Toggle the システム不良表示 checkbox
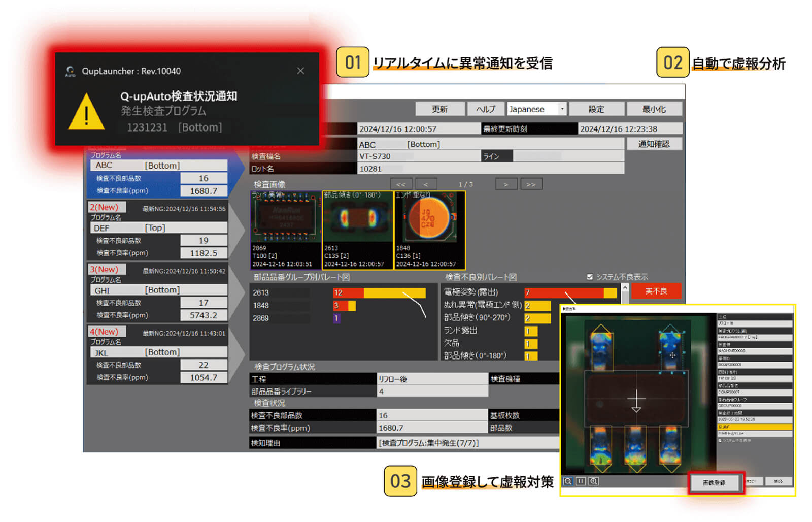 pos(590,277)
